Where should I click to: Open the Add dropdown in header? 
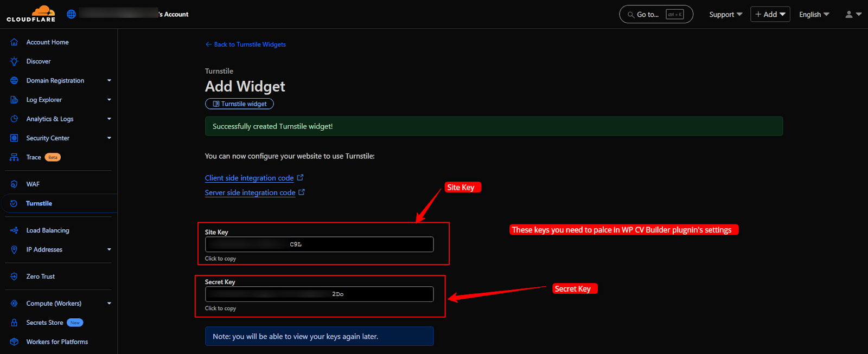click(x=770, y=14)
